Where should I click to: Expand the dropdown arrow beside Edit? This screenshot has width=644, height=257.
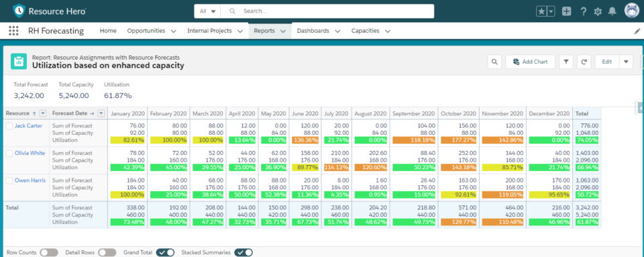(626, 62)
